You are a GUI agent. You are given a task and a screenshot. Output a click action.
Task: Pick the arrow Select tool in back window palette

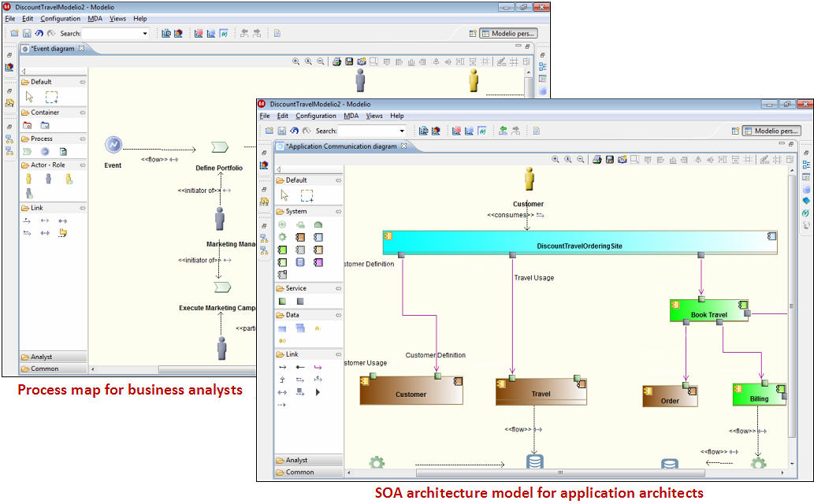[29, 97]
